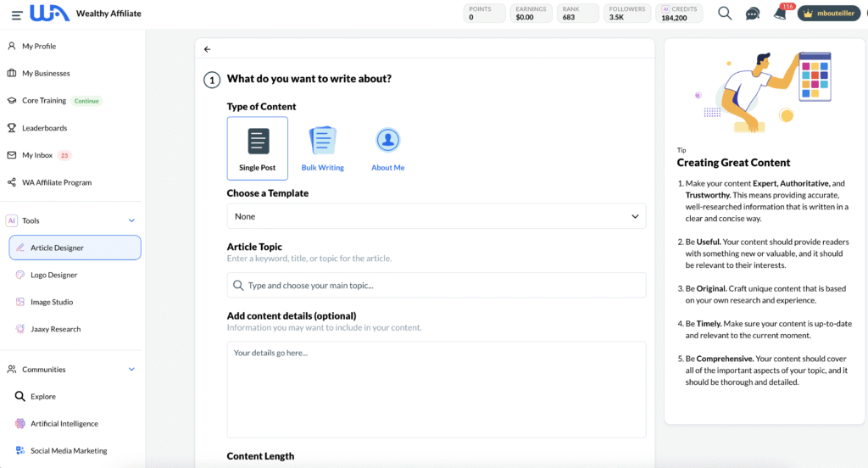Go to My Inbox
Screen dimensions: 868x468
[x=37, y=155]
